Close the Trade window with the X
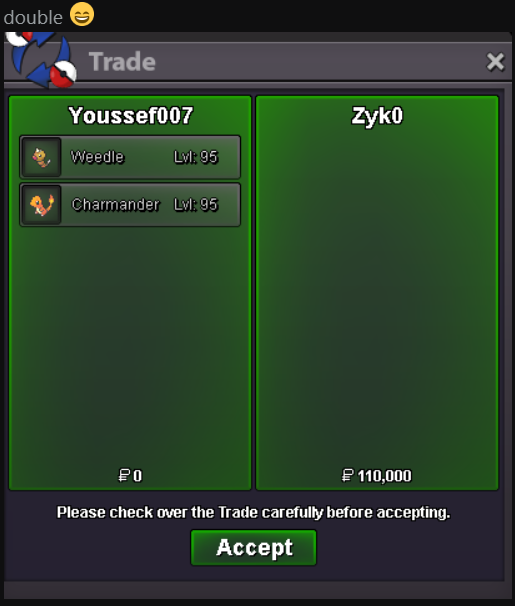The height and width of the screenshot is (606, 515). [495, 62]
